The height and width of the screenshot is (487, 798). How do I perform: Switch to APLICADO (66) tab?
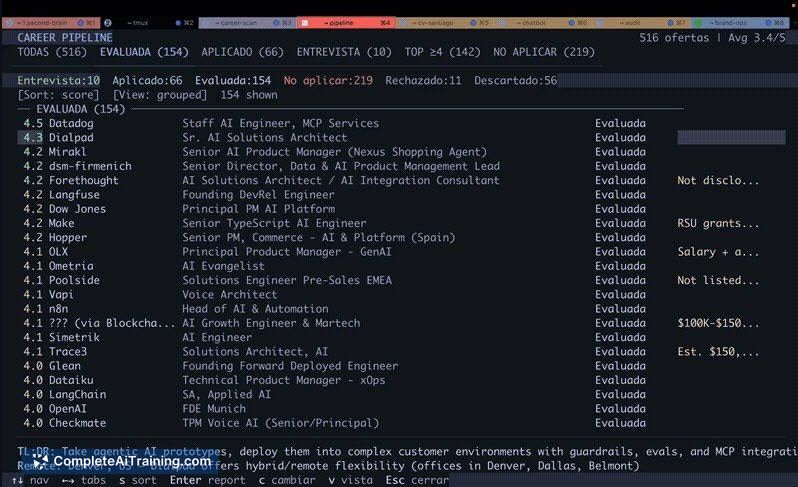(242, 52)
